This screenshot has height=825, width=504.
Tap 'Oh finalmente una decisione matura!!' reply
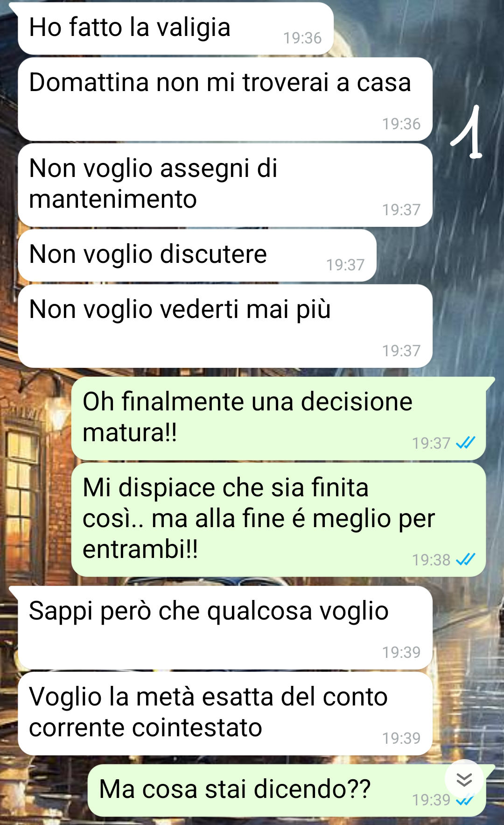click(279, 418)
